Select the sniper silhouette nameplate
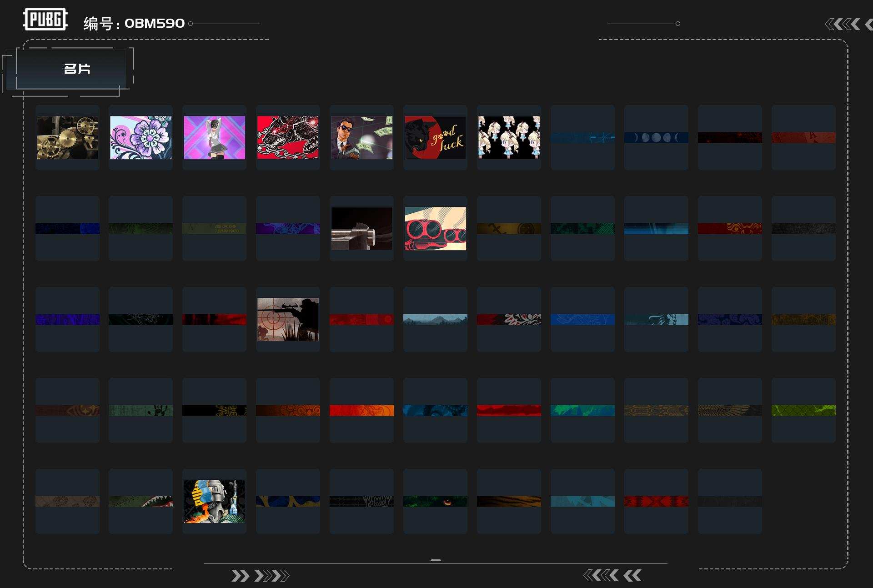This screenshot has width=873, height=588. click(288, 319)
